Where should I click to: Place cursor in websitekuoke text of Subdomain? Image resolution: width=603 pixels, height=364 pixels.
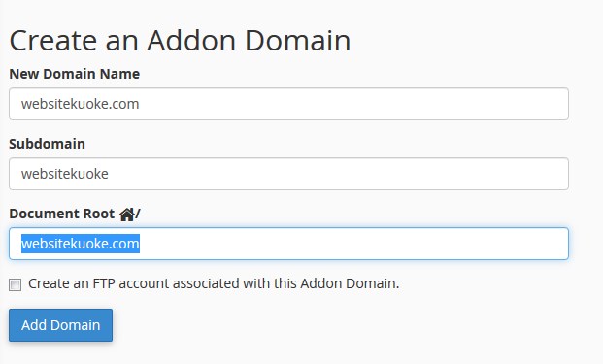click(x=65, y=174)
